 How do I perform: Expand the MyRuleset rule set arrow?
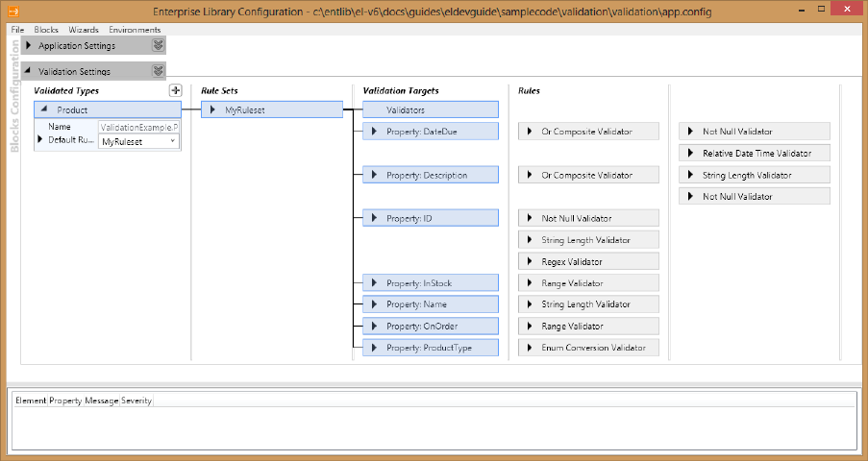click(212, 110)
